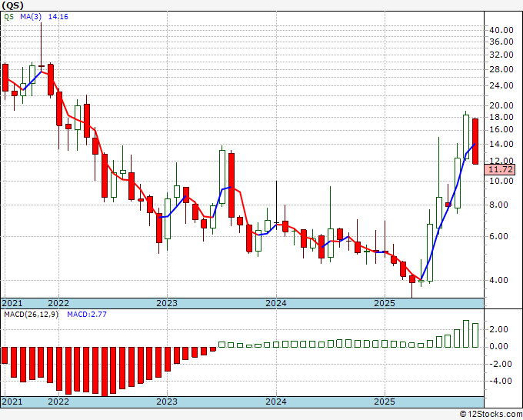Click the 4.00 price axis label
This screenshot has height=420, width=523.
(498, 280)
